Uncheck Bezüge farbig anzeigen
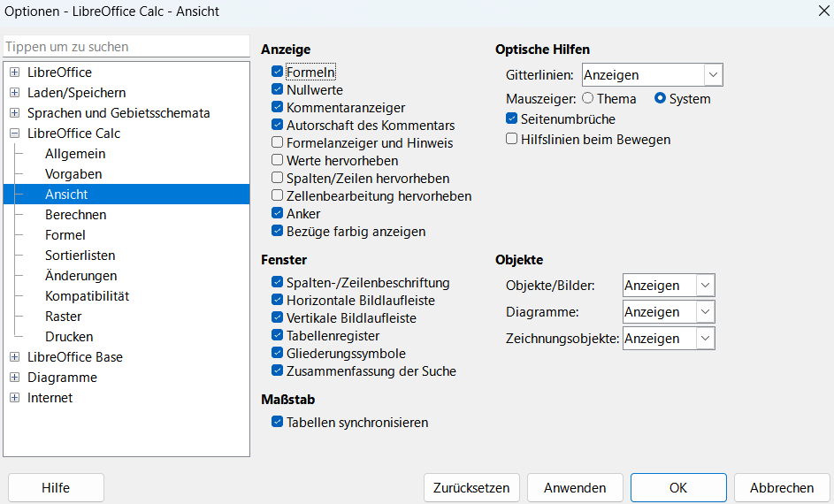 [x=277, y=231]
